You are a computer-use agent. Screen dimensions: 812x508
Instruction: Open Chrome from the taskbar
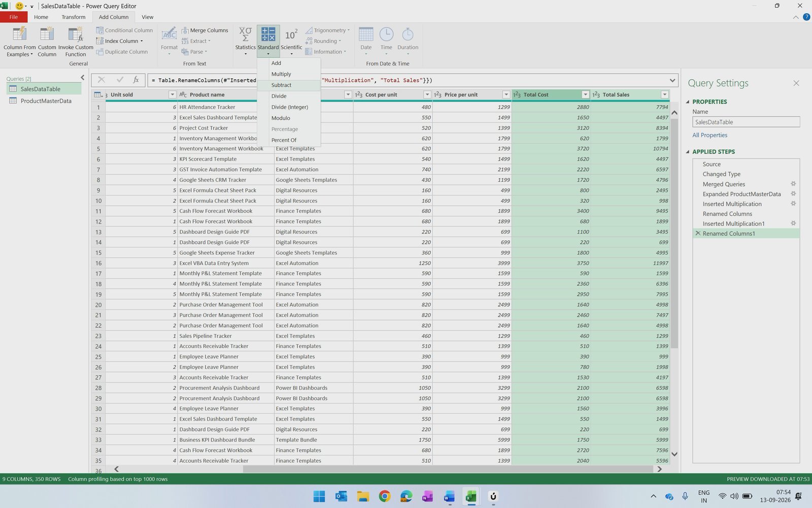coord(385,496)
